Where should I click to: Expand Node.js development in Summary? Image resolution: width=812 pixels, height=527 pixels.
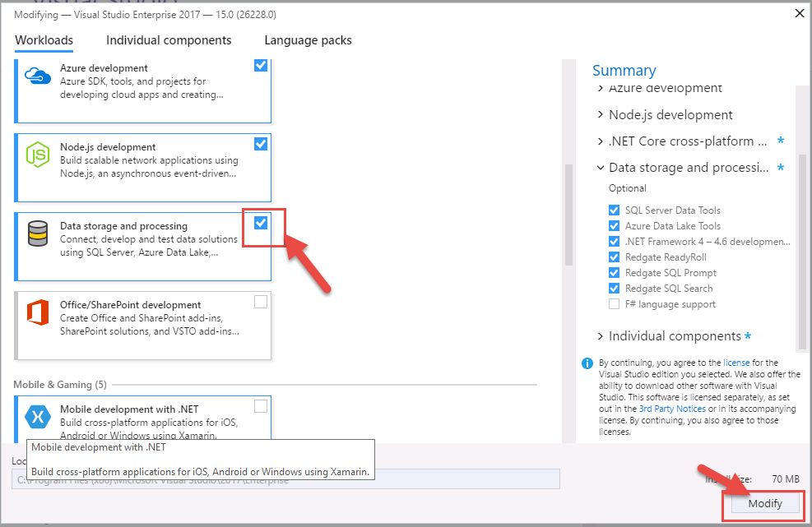coord(601,114)
